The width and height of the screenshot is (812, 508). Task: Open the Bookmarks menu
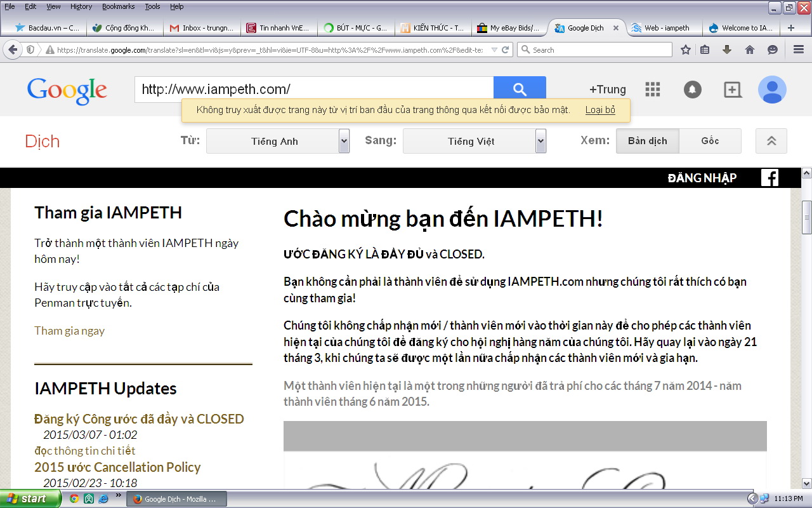pos(118,6)
